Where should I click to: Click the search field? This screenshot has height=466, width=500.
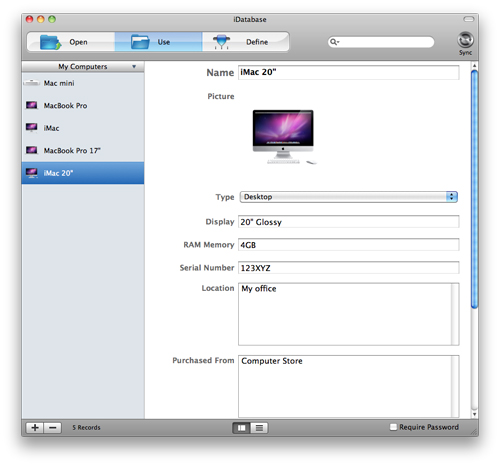point(381,42)
